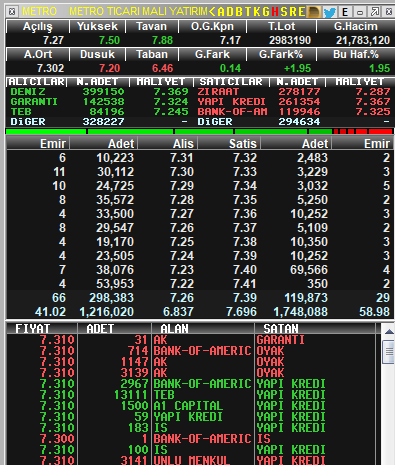The width and height of the screenshot is (395, 465).
Task: Click the Yuksek column header
Action: point(97,26)
